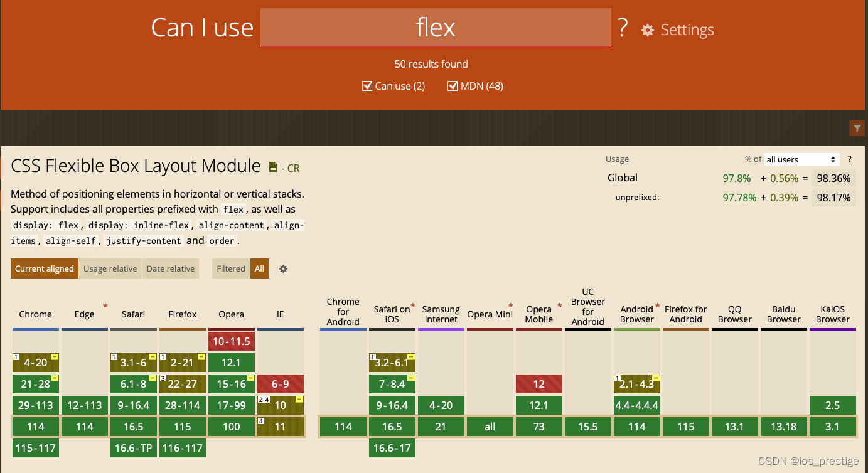Click the question mark beside the usage dropdown

[849, 159]
